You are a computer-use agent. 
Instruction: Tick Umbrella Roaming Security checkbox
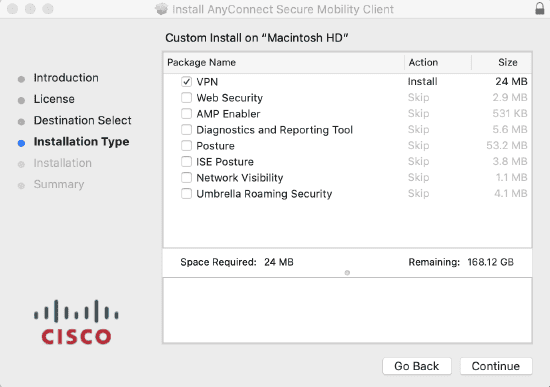point(186,194)
